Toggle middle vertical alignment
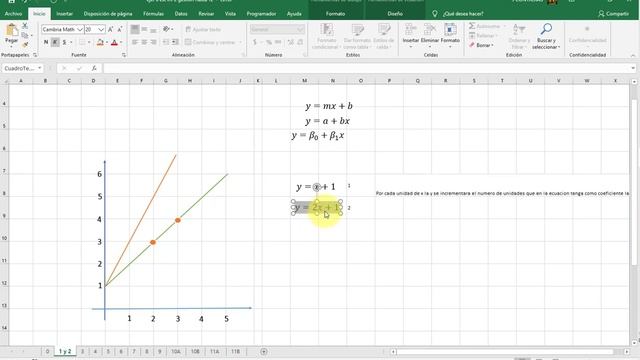Image resolution: width=640 pixels, height=360 pixels. coord(144,29)
